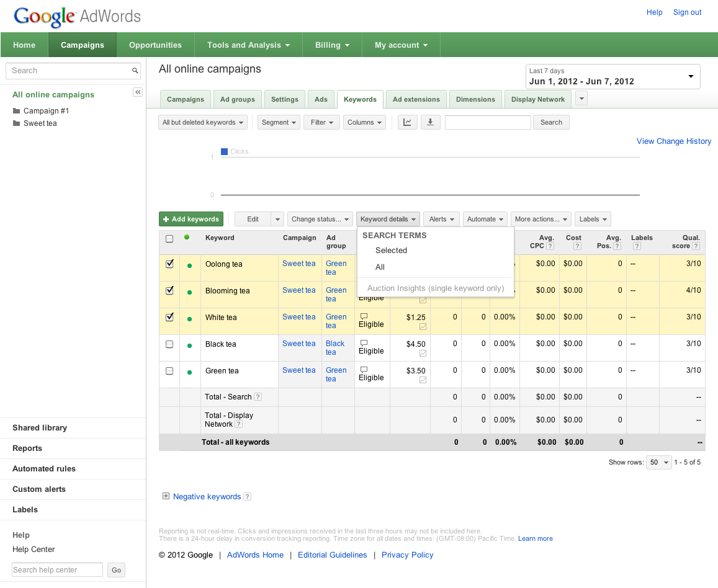Open the Segment dropdown

(x=279, y=122)
